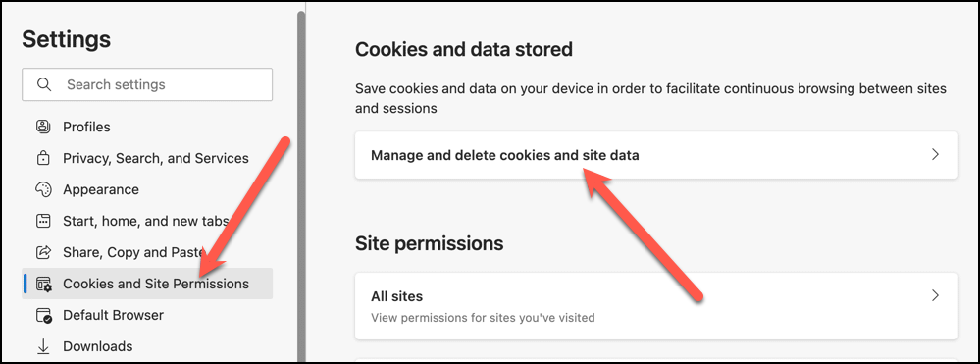Expand the Manage and delete cookies chevron

(935, 154)
